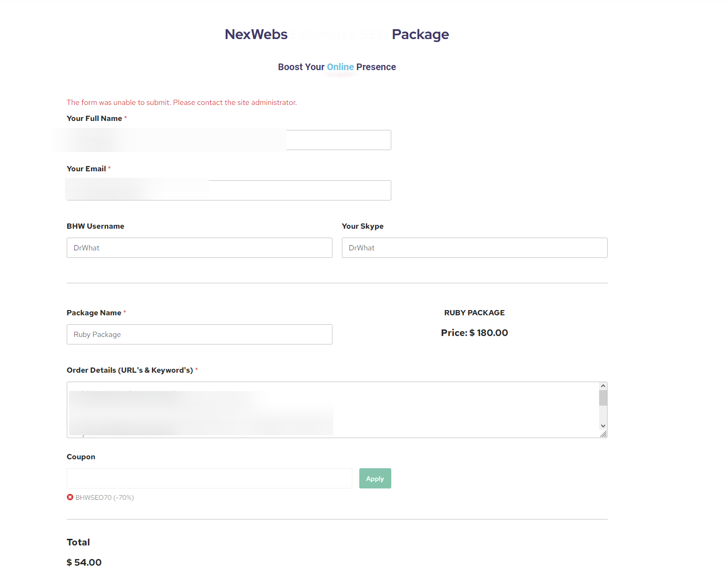Apply the coupon code
This screenshot has width=728, height=576.
375,479
